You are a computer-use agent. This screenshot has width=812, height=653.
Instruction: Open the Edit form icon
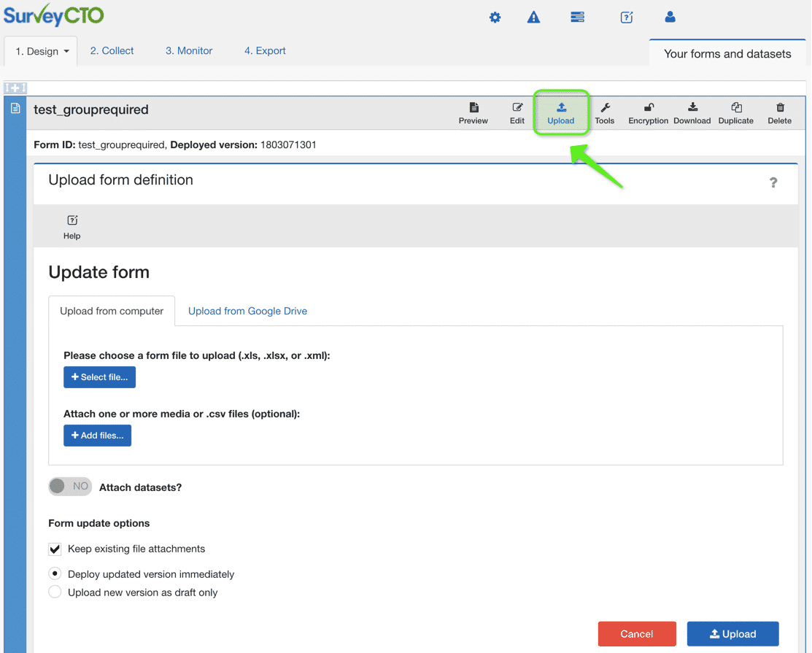click(517, 113)
